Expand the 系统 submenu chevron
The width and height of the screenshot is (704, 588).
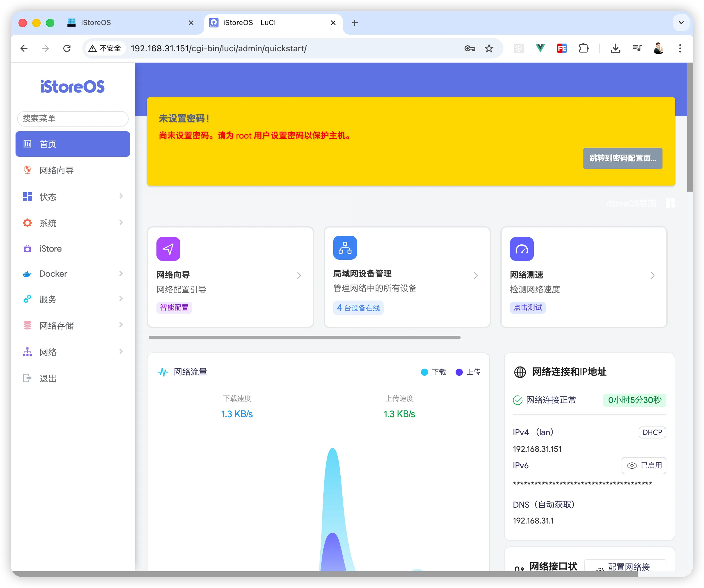121,222
